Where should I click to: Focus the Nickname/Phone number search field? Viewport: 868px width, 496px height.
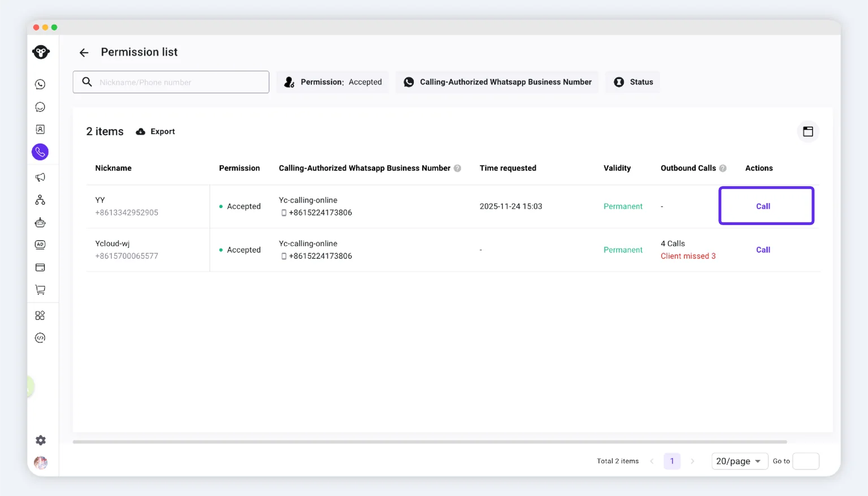[x=171, y=82]
